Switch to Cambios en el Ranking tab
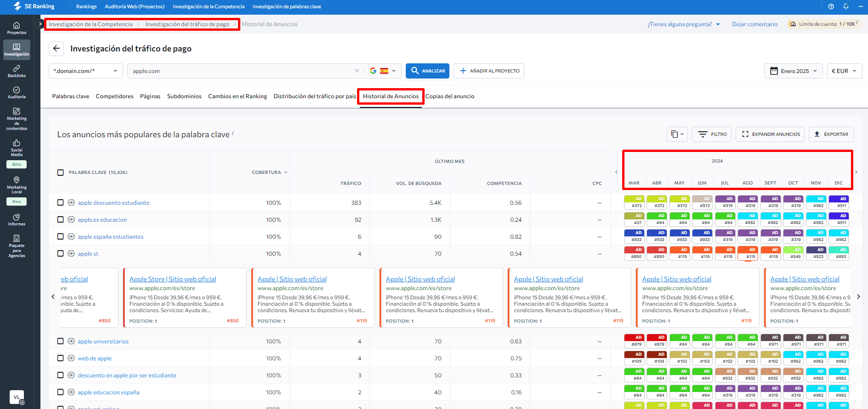 pyautogui.click(x=238, y=96)
